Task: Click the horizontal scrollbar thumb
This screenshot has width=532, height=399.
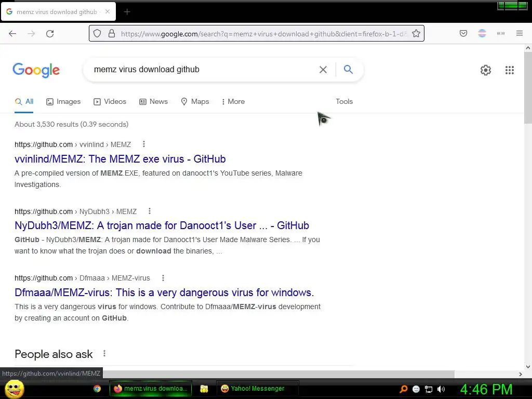Action: (278, 374)
